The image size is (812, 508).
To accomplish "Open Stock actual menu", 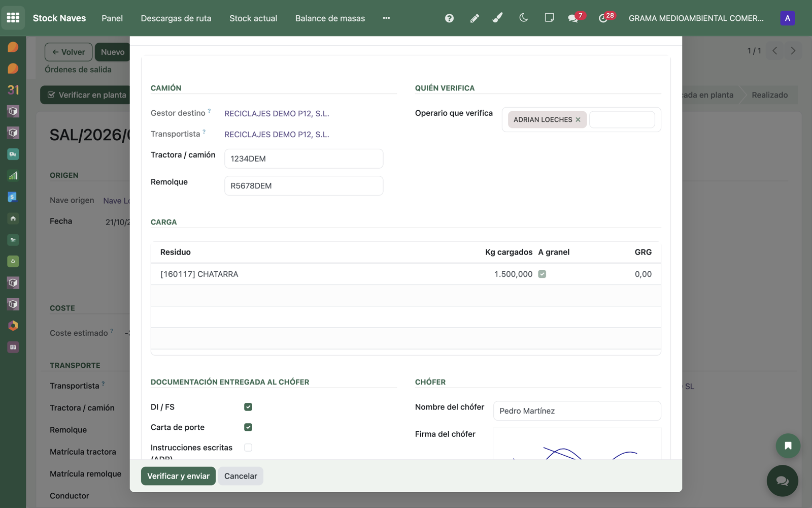I will click(253, 18).
